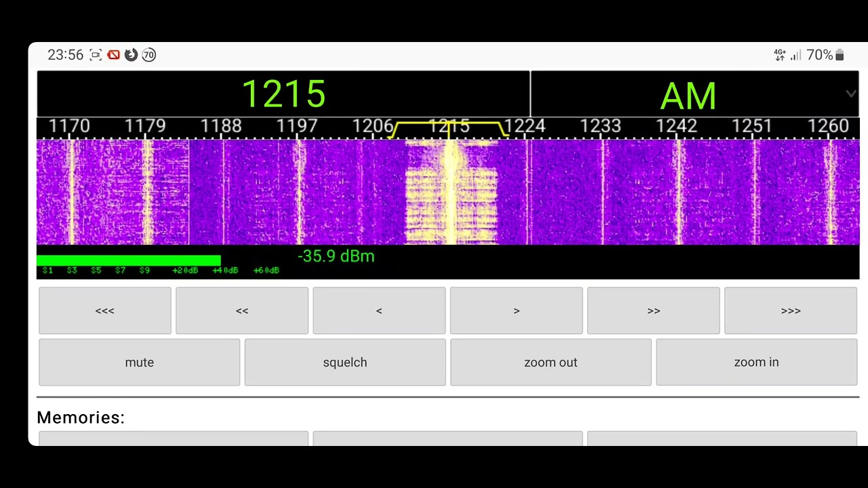Tune up with the >> button

(x=653, y=310)
